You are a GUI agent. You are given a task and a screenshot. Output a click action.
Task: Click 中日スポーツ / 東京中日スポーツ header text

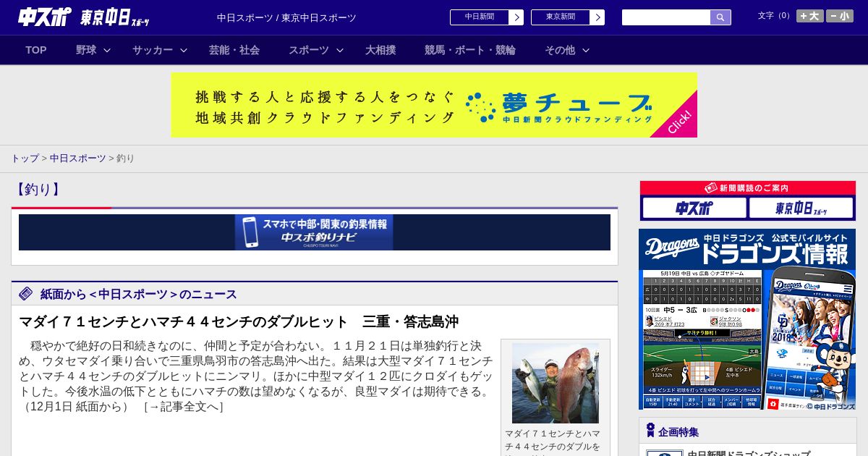pos(286,18)
